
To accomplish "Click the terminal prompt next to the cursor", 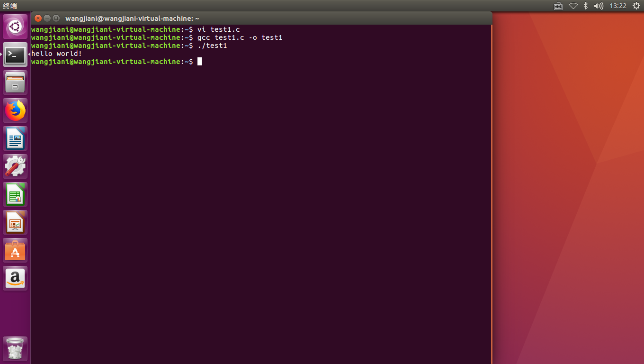I will coord(199,61).
